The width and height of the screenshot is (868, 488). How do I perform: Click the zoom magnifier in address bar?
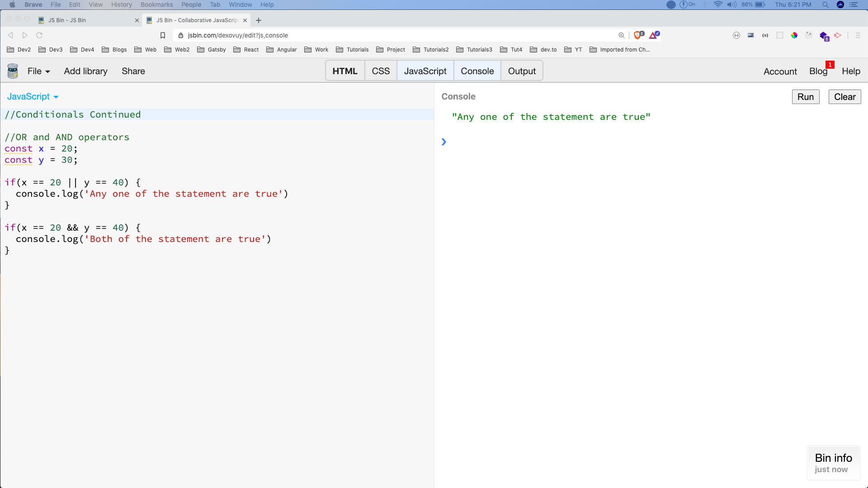click(622, 35)
